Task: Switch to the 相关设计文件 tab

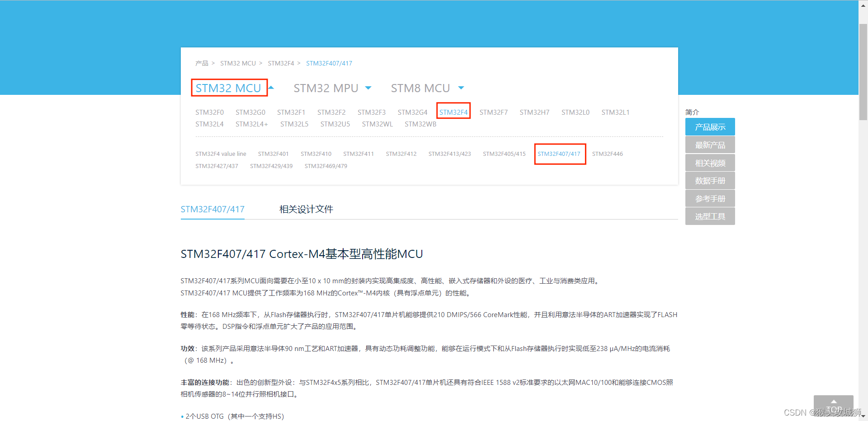Action: (306, 209)
